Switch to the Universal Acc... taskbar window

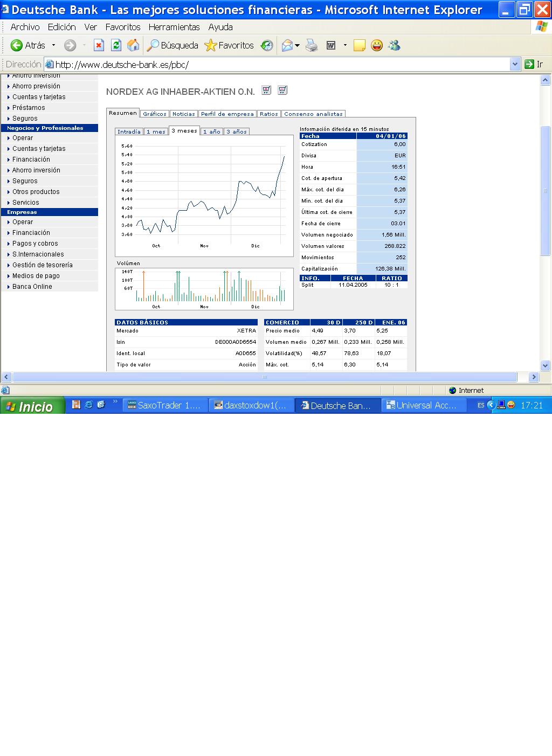(424, 405)
